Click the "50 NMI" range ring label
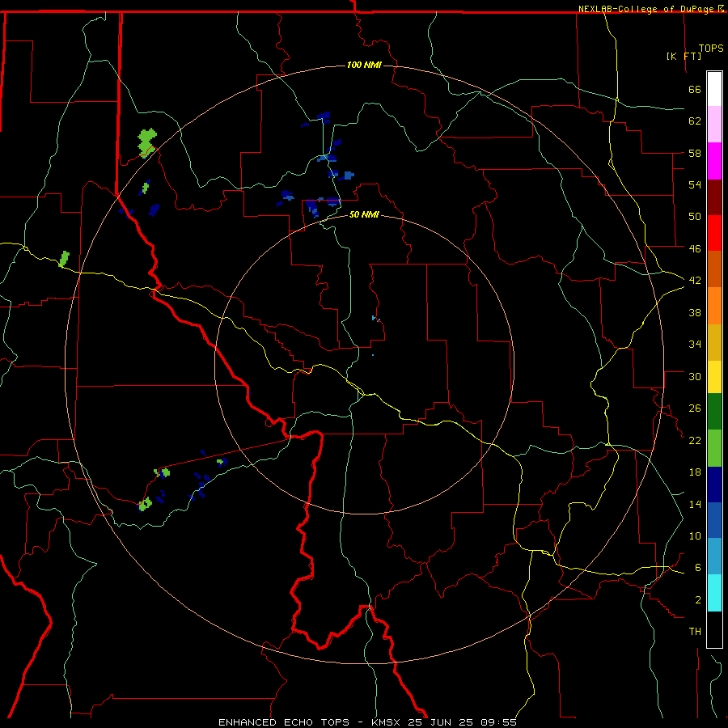The width and height of the screenshot is (728, 728). (364, 215)
